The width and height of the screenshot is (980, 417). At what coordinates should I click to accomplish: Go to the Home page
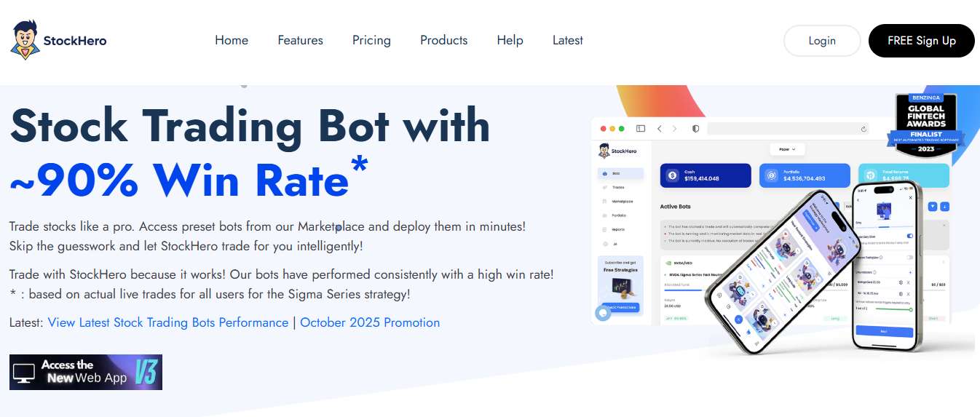(232, 40)
